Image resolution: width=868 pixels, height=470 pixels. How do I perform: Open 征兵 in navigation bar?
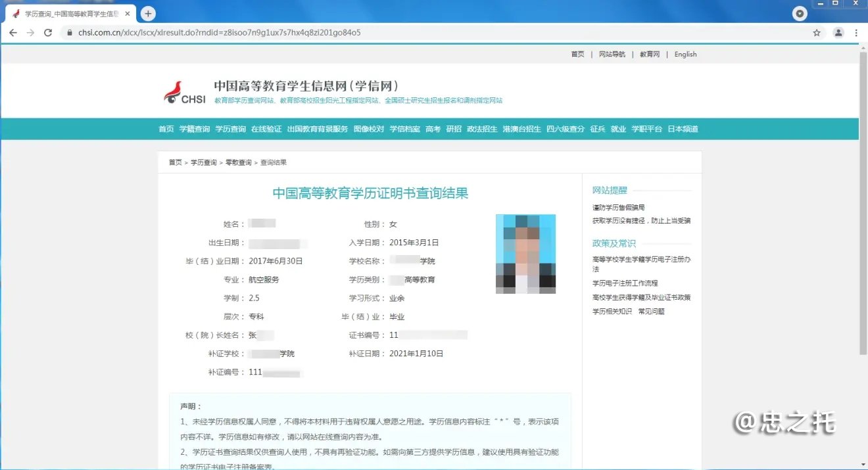598,129
